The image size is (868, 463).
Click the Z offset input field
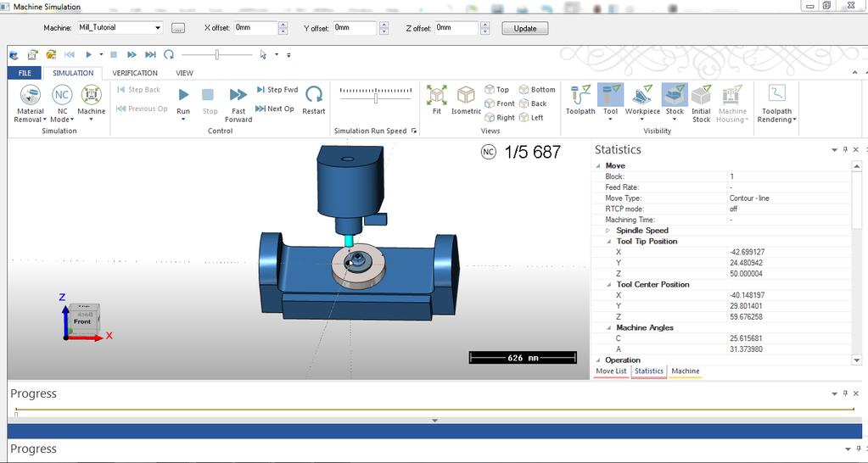pyautogui.click(x=456, y=28)
